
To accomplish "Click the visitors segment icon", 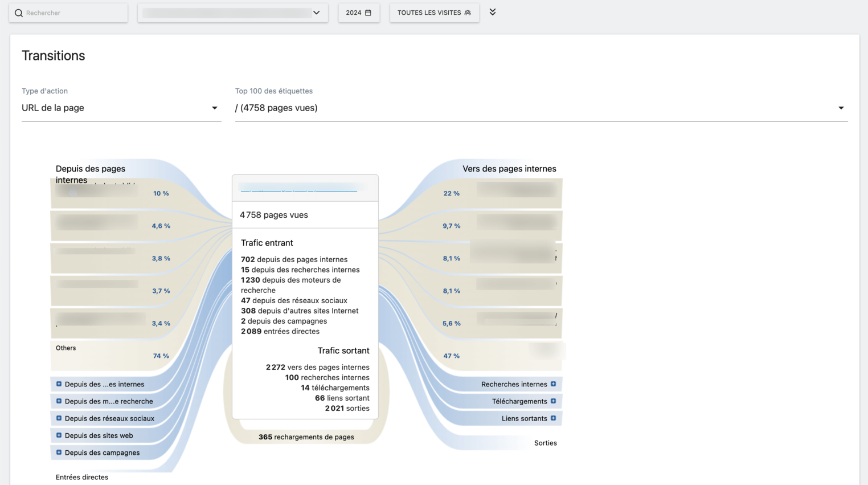I will tap(468, 13).
